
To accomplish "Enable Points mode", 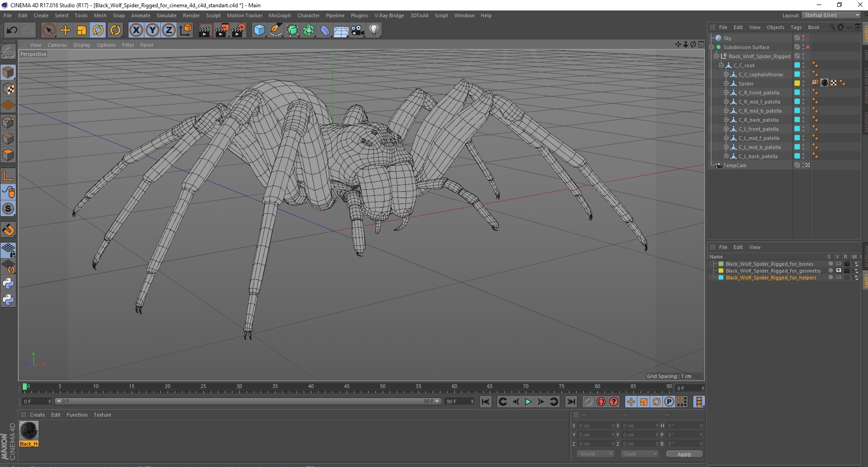I will (x=8, y=122).
